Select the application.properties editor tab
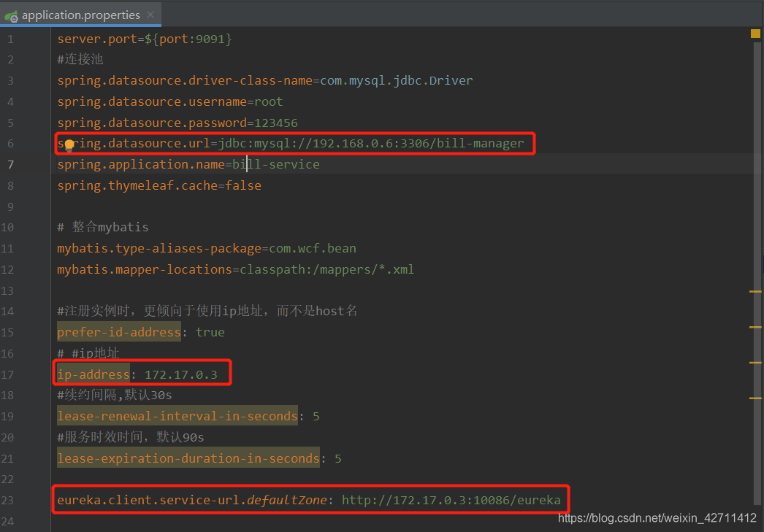764x532 pixels. tap(80, 15)
